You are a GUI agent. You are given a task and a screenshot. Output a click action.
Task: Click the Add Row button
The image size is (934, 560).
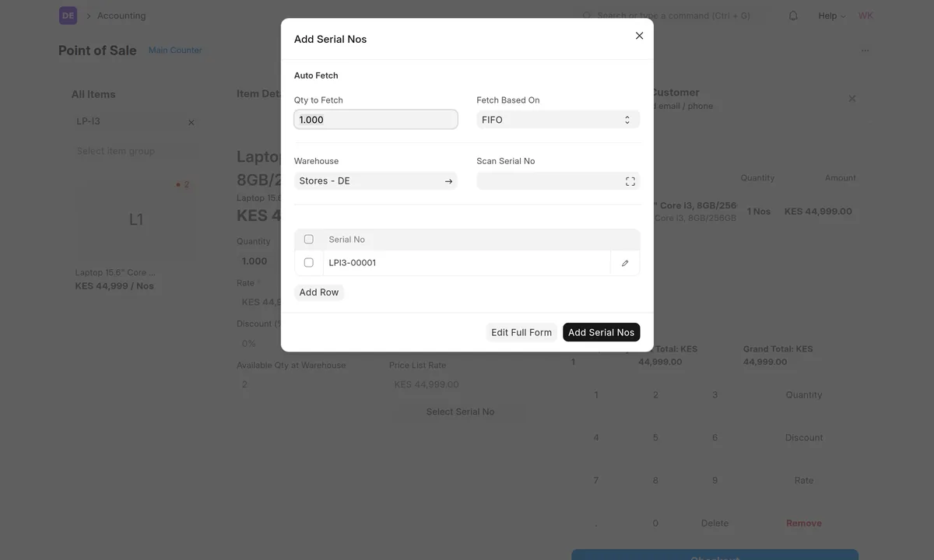coord(319,292)
